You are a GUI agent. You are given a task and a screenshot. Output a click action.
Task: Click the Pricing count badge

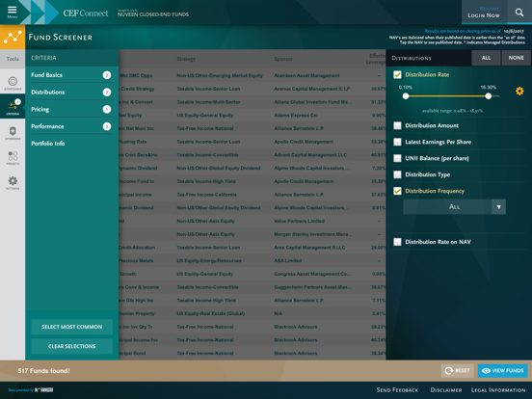pos(107,109)
